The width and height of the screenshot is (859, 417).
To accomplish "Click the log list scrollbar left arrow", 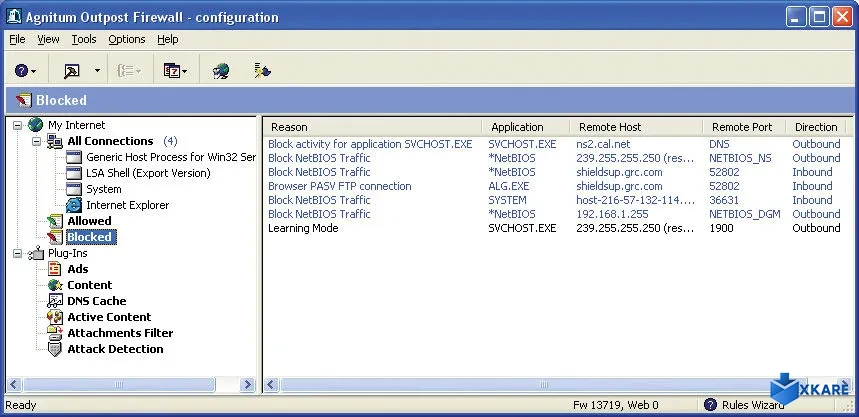I will pos(271,385).
